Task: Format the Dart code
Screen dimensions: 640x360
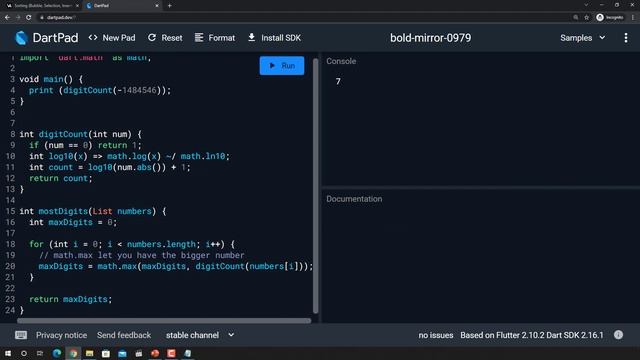Action: (x=215, y=38)
